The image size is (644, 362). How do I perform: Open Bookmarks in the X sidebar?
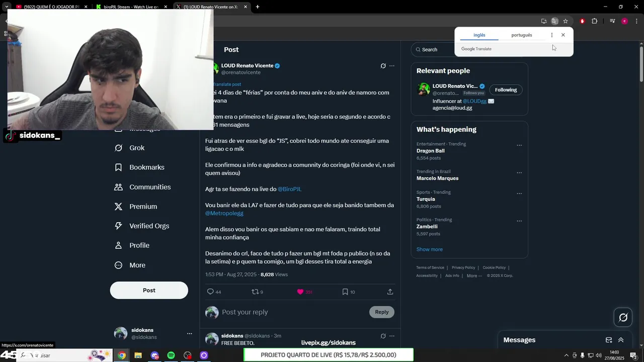point(139,167)
